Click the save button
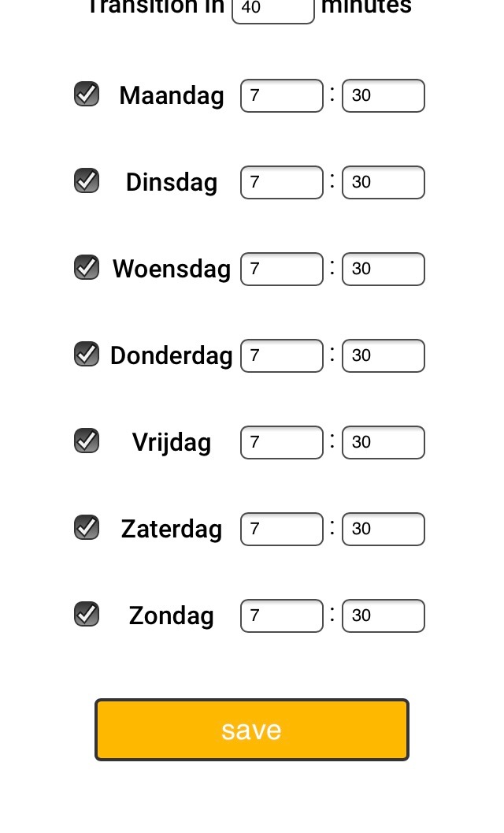504x833 pixels. [252, 730]
